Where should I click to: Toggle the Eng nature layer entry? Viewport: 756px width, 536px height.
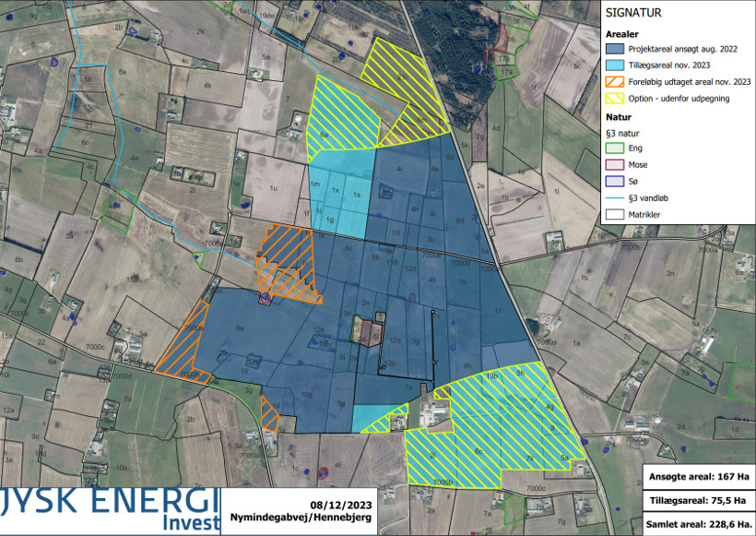[613, 148]
